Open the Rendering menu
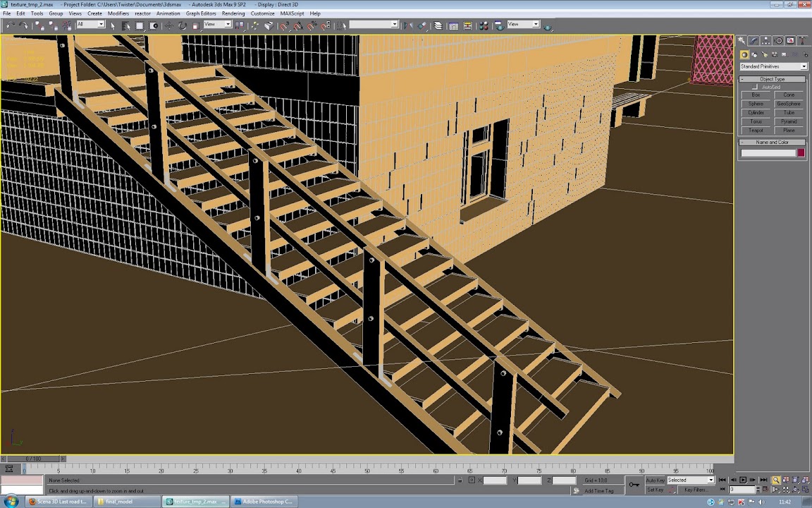This screenshot has width=812, height=508. (233, 13)
